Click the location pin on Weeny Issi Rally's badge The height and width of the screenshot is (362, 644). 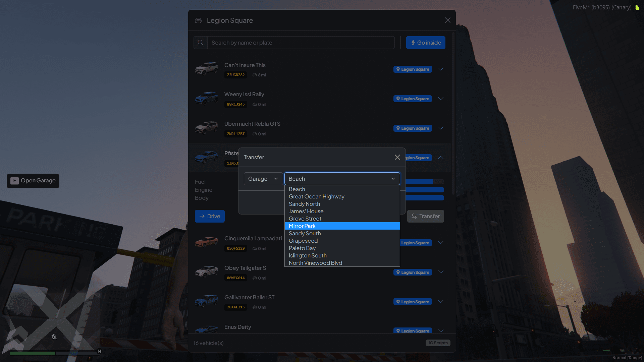398,99
